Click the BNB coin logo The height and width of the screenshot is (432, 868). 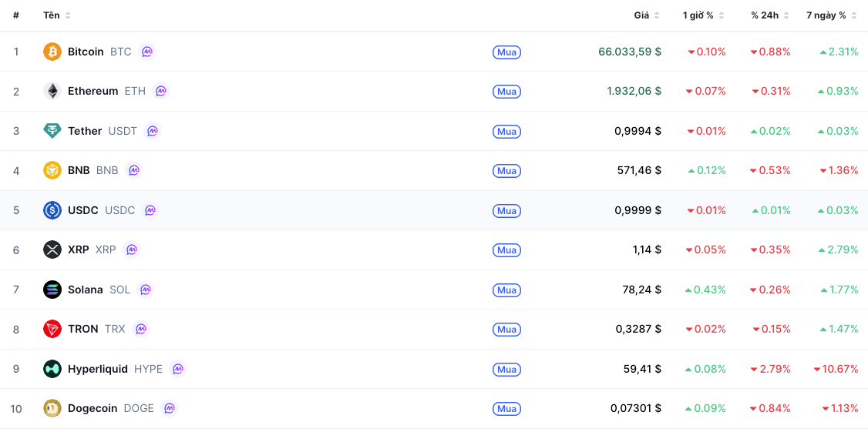click(x=52, y=170)
